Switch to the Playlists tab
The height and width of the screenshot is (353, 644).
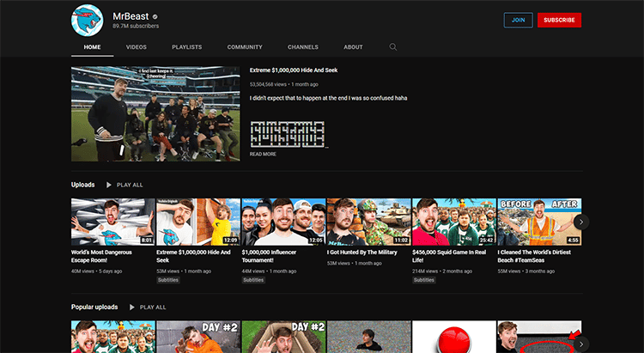point(186,47)
